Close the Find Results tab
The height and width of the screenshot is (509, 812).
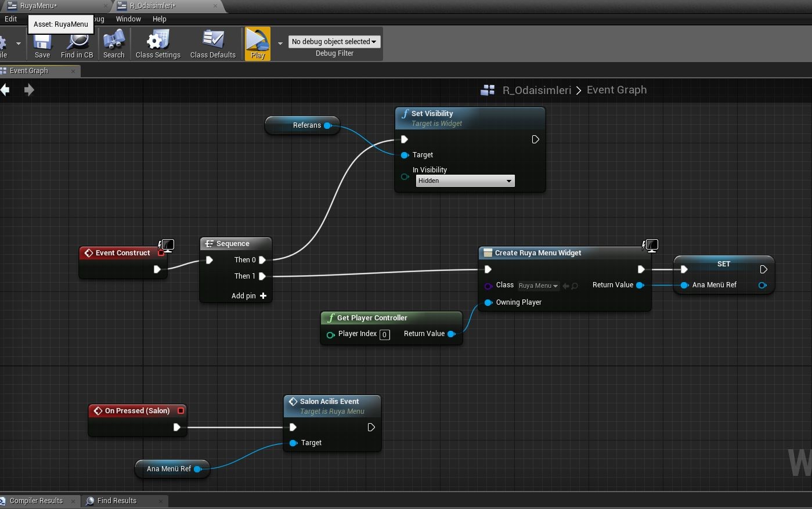click(160, 501)
